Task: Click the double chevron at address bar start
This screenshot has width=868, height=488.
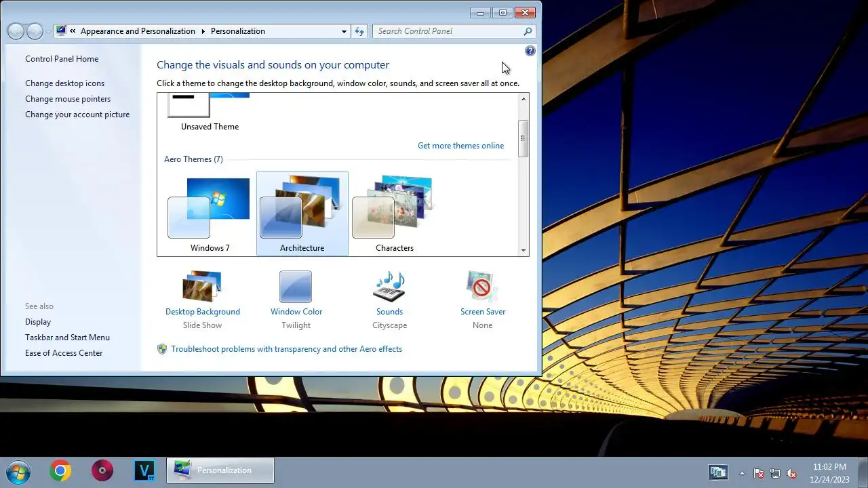Action: [73, 31]
